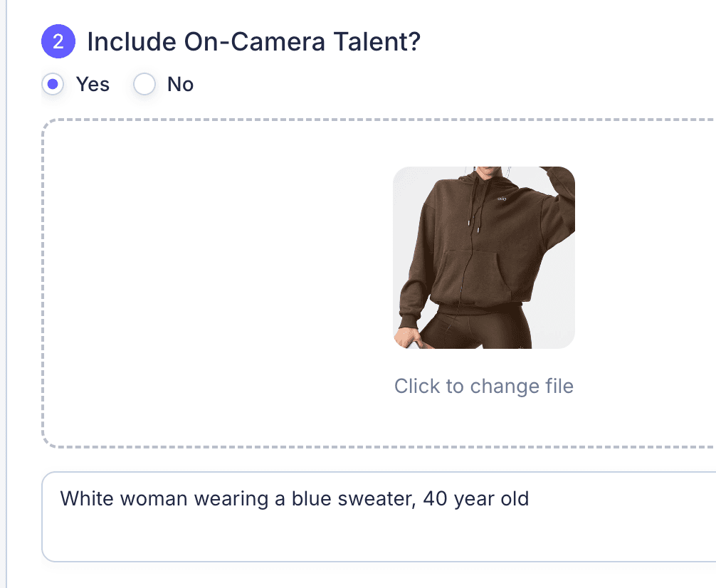Select the No radio button
The height and width of the screenshot is (588, 716).
tap(144, 85)
